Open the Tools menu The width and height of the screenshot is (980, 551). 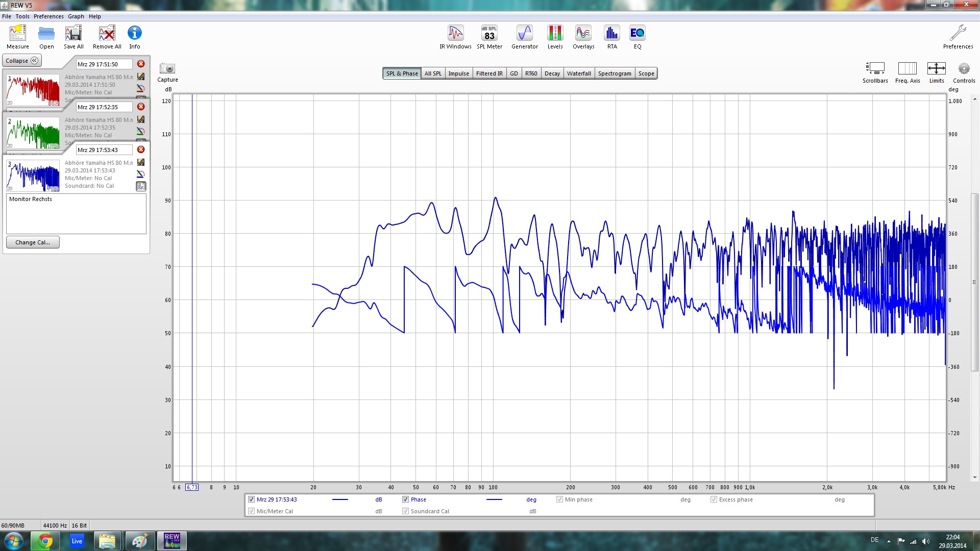point(22,16)
